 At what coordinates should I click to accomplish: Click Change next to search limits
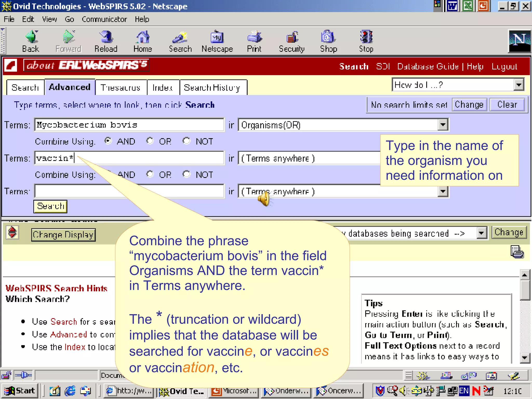pyautogui.click(x=469, y=105)
